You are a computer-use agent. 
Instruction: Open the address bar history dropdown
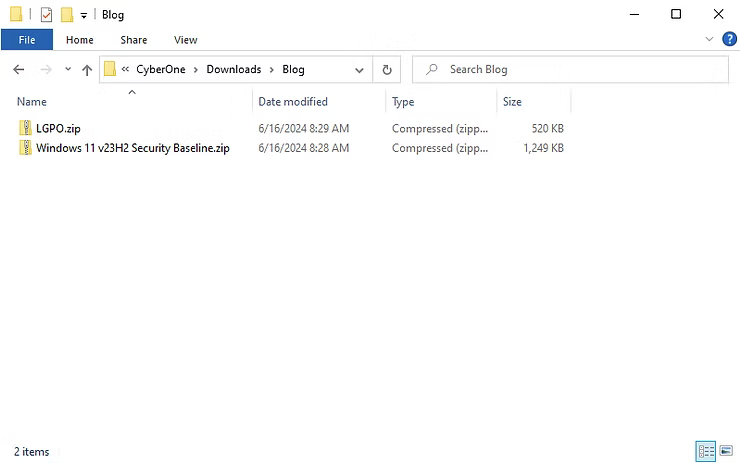(x=359, y=70)
